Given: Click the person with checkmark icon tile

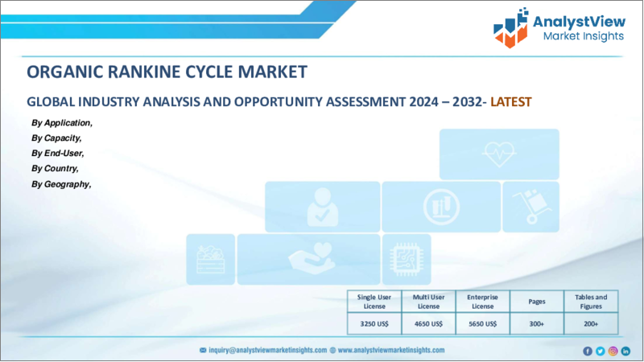Looking at the screenshot, I should coord(322,207).
